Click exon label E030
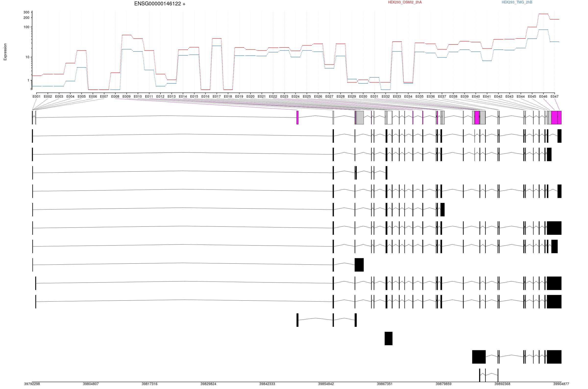This screenshot has height=389, width=588. pos(363,96)
